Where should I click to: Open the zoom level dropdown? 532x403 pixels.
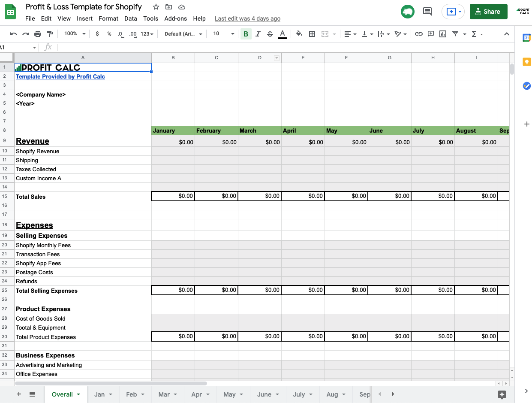click(75, 34)
